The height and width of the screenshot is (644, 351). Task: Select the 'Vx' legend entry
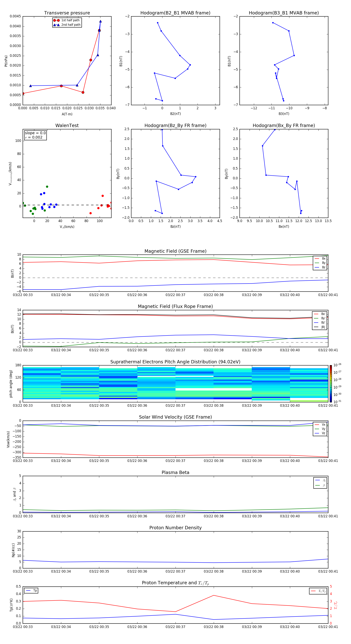320,425
